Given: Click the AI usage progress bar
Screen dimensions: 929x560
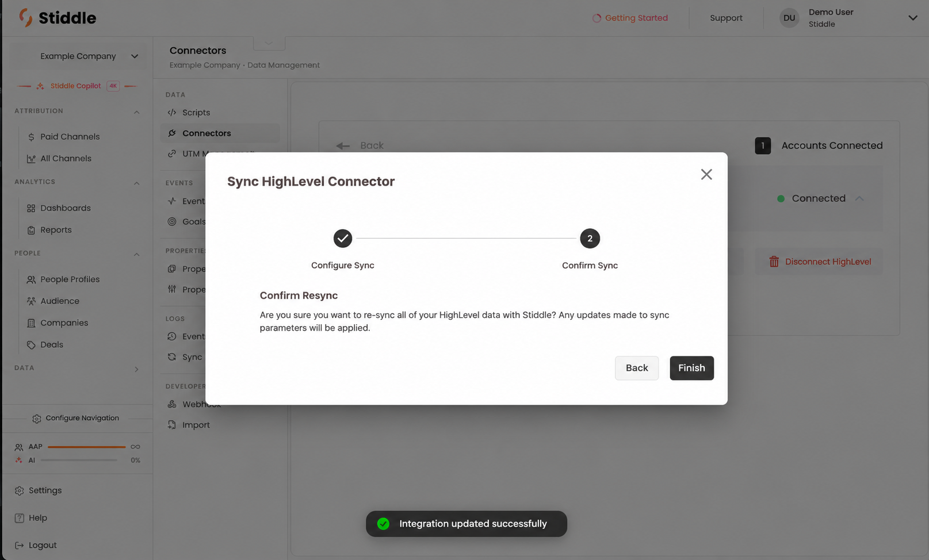Looking at the screenshot, I should tap(79, 460).
